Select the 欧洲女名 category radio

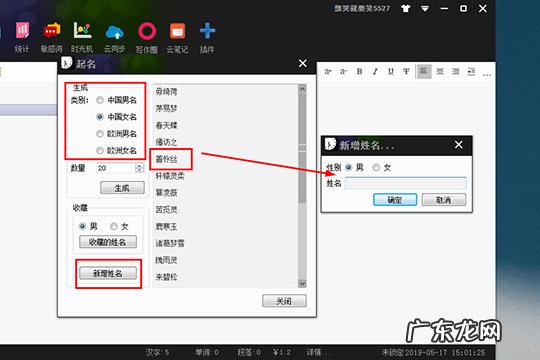point(100,151)
